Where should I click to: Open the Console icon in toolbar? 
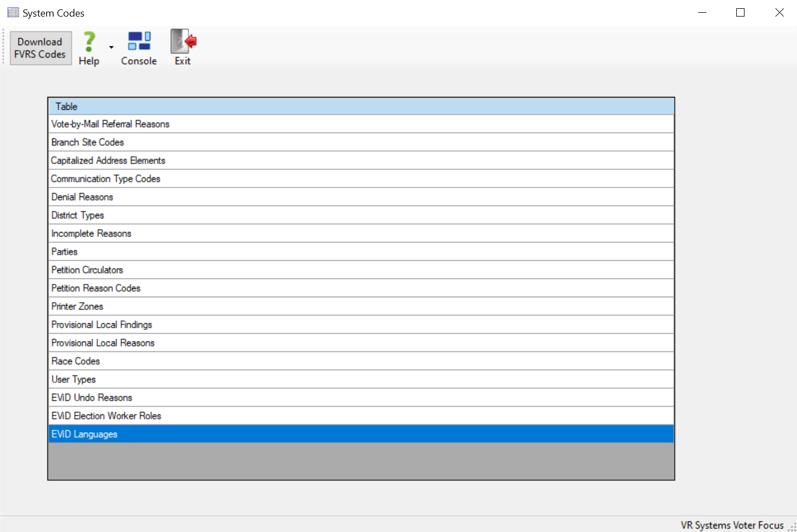(139, 41)
